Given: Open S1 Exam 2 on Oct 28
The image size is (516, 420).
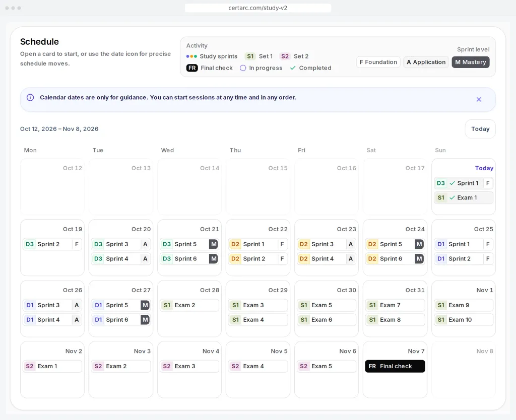Looking at the screenshot, I should point(189,305).
